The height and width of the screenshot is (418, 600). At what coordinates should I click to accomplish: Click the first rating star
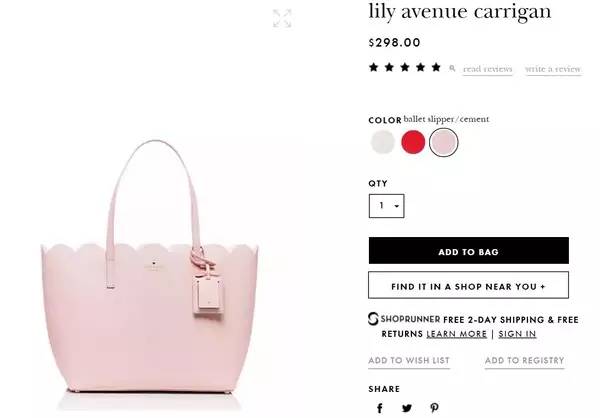374,67
